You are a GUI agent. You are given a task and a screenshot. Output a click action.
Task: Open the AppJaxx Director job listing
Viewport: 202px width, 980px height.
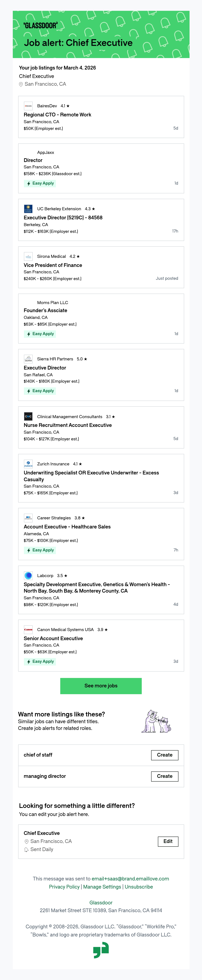(x=33, y=160)
